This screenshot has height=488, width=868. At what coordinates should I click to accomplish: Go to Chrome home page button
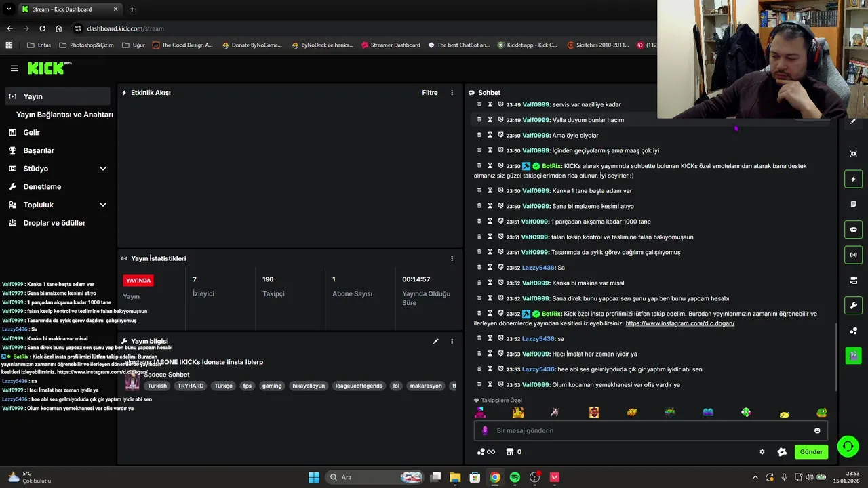[x=59, y=28]
